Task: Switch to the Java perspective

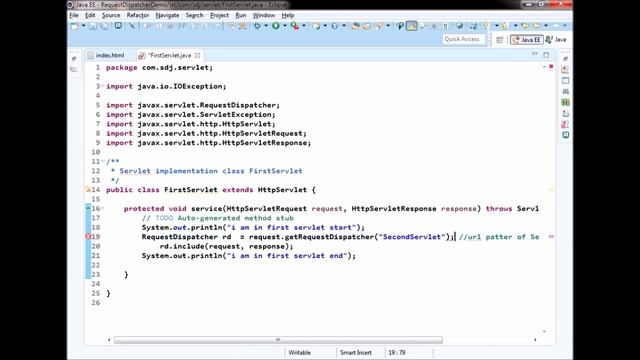Action: tap(556, 40)
